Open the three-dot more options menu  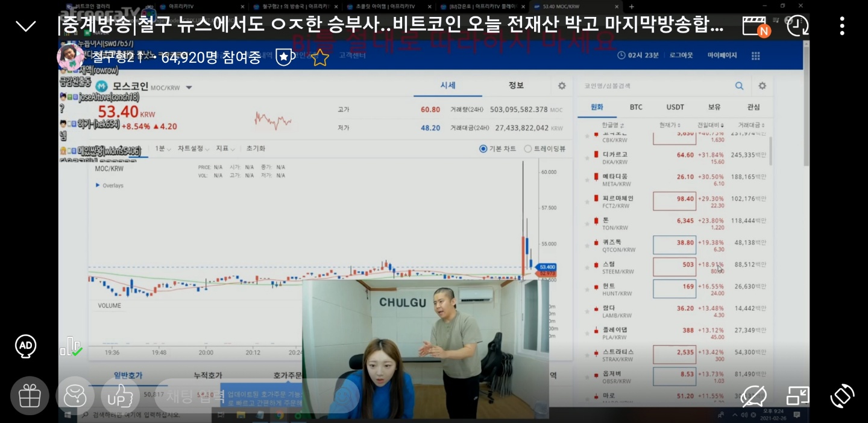842,26
